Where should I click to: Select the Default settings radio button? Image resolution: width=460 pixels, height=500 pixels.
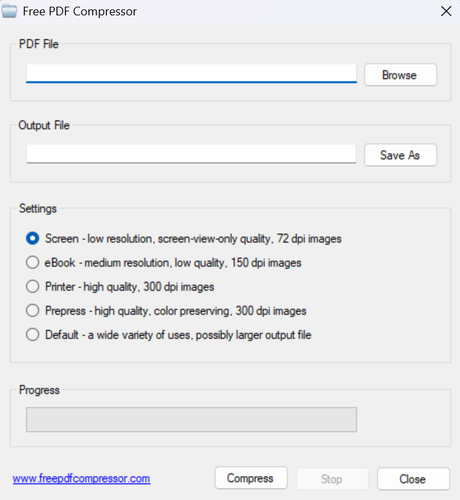point(33,334)
